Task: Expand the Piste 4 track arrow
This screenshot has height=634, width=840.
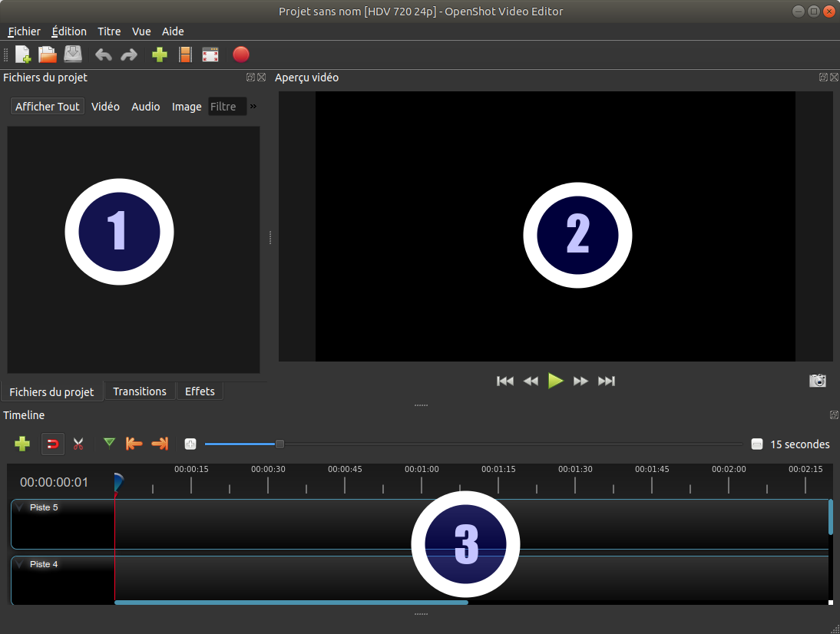Action: 20,564
